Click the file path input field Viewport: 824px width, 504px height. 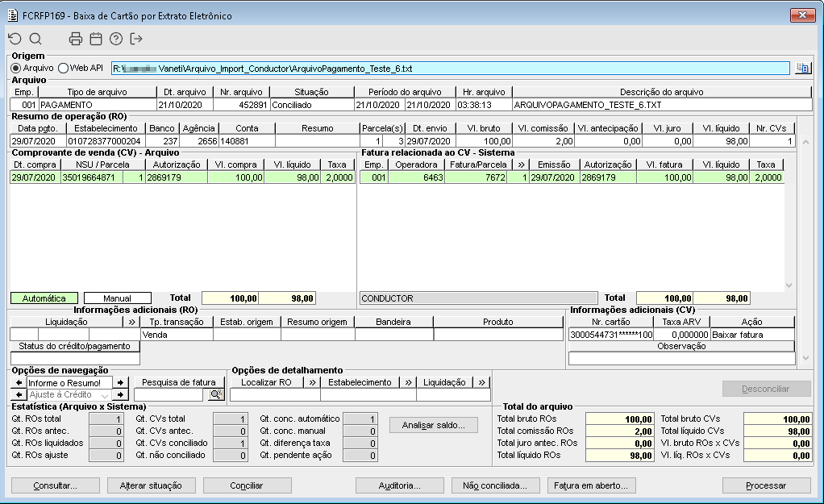click(x=451, y=69)
